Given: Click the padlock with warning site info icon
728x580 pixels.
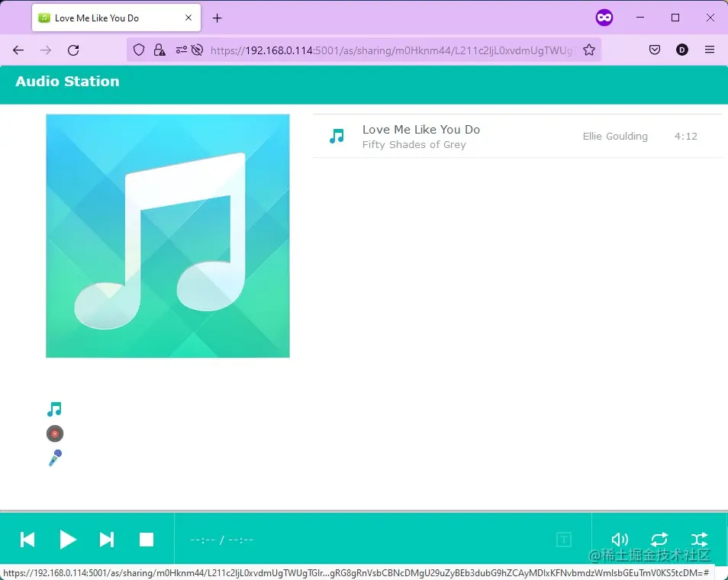Looking at the screenshot, I should point(159,50).
